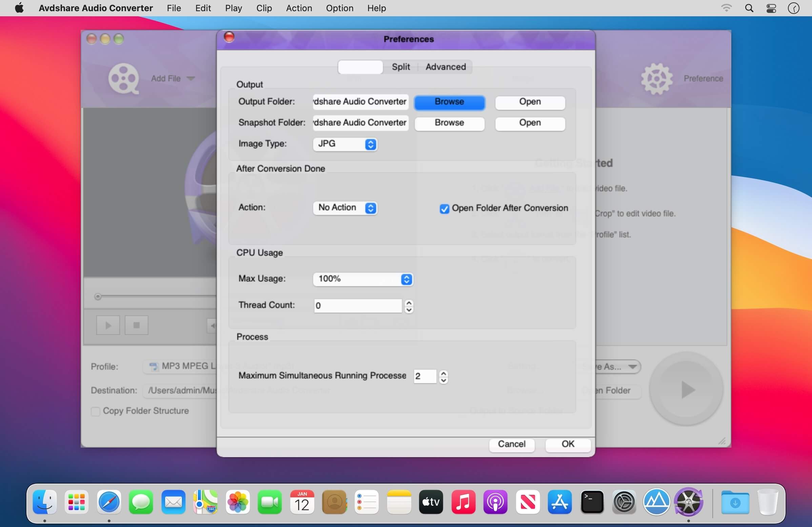
Task: Click the large round convert button
Action: point(686,389)
